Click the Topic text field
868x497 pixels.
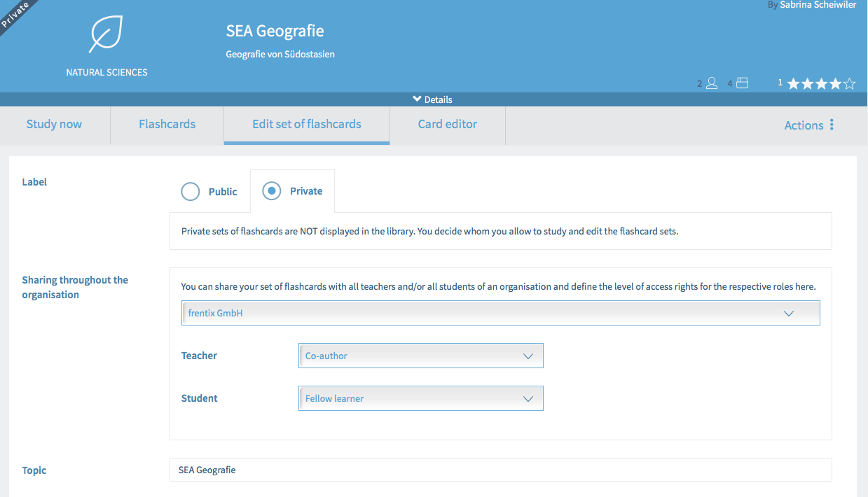pos(500,470)
